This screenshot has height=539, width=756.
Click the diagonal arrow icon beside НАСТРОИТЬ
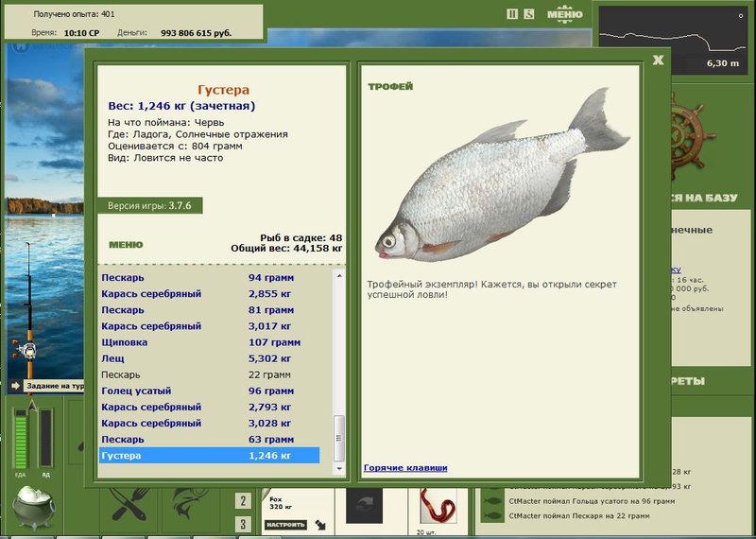point(320,525)
